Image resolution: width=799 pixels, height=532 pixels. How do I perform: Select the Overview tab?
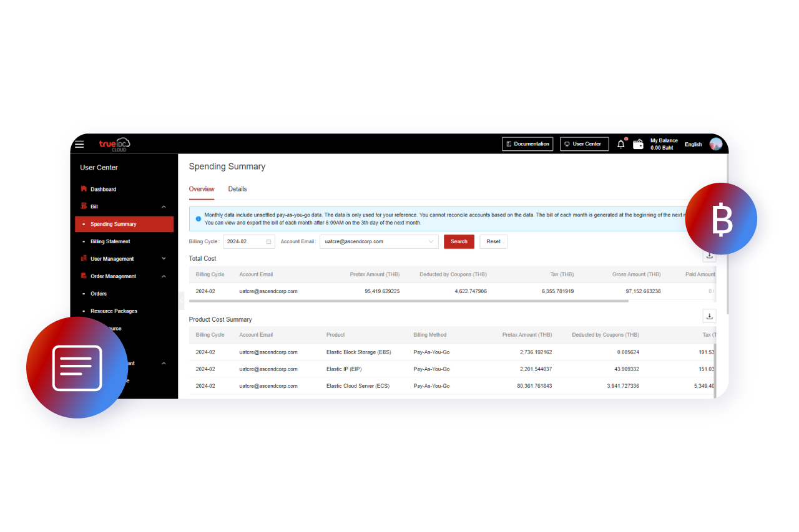(x=202, y=188)
